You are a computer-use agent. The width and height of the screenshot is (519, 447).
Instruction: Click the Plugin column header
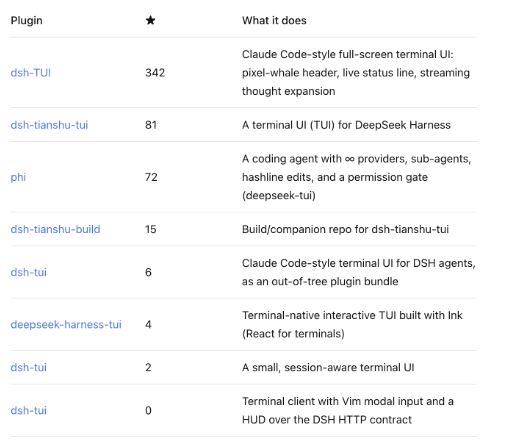click(27, 21)
